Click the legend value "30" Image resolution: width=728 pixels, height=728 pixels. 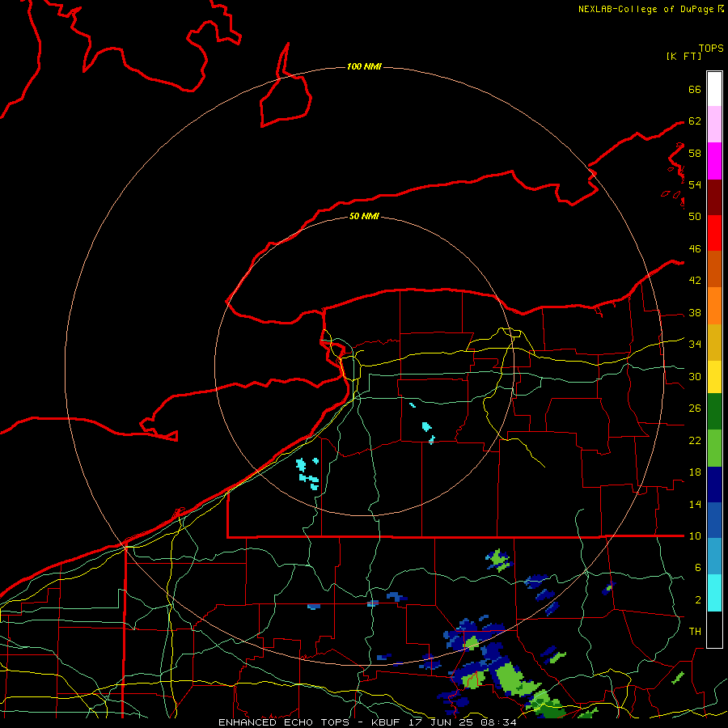pos(695,376)
